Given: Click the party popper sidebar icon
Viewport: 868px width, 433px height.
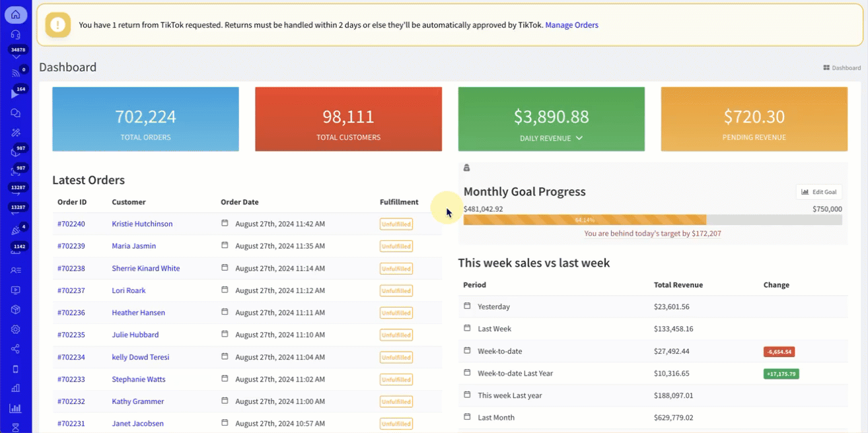Looking at the screenshot, I should 16,231.
